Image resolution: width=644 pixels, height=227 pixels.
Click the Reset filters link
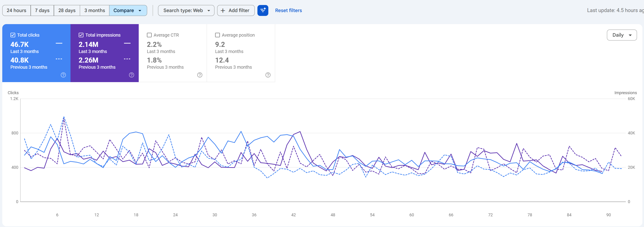[x=289, y=10]
